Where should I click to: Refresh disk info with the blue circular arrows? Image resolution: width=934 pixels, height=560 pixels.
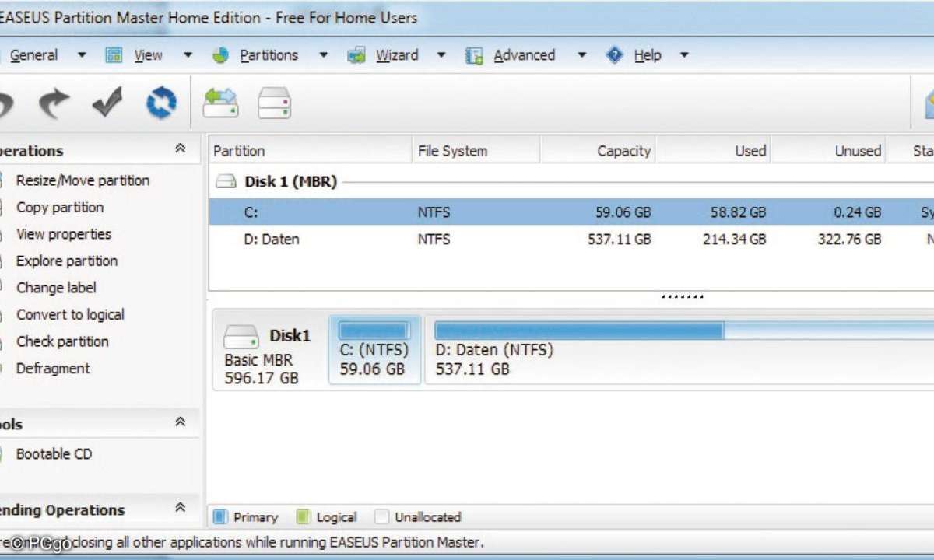(161, 103)
